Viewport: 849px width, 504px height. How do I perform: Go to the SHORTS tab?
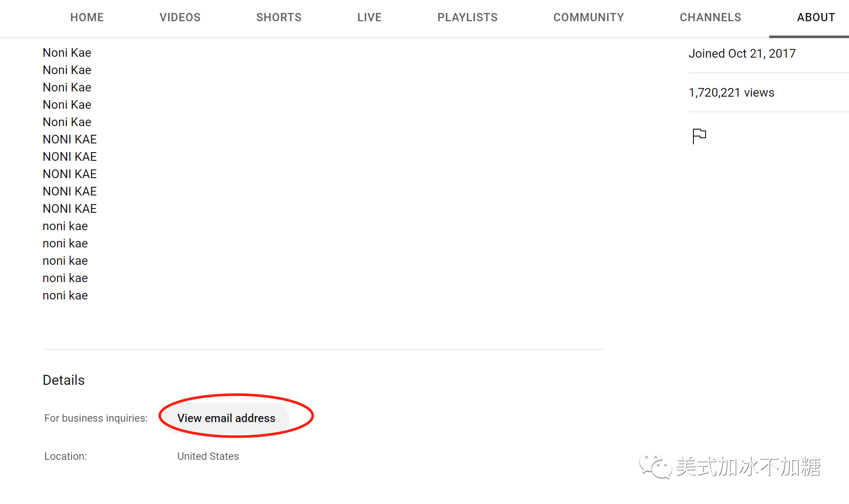pos(279,17)
